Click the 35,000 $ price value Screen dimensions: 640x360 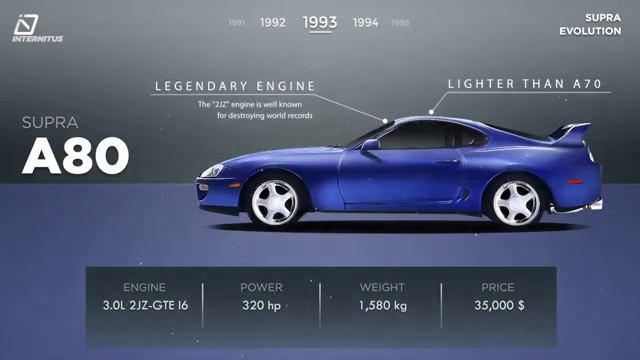(499, 305)
